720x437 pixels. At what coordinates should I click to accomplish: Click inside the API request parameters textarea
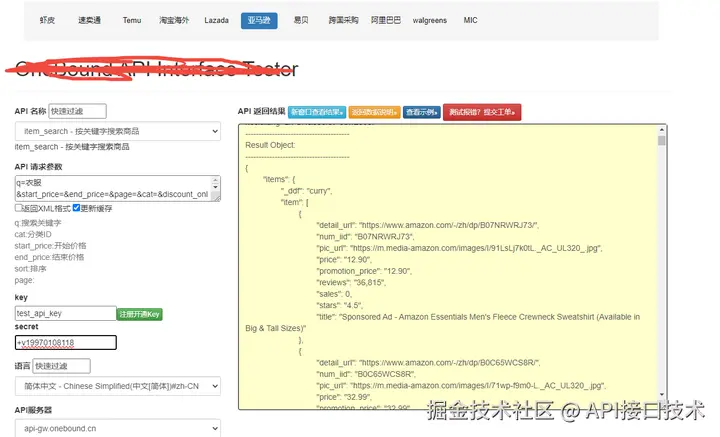[113, 188]
